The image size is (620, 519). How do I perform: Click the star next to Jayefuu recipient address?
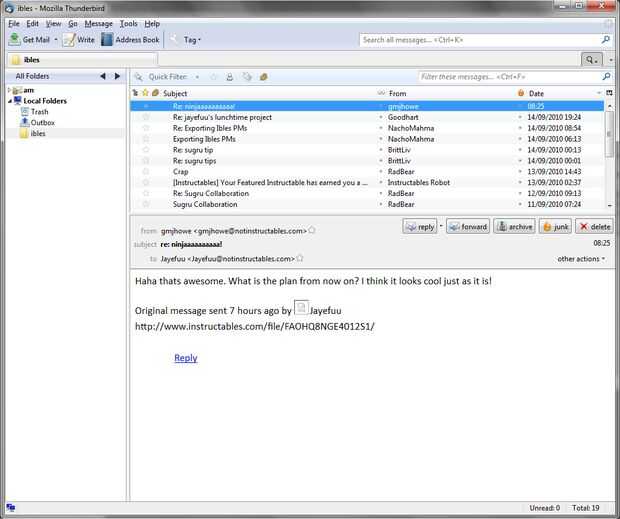[x=300, y=259]
